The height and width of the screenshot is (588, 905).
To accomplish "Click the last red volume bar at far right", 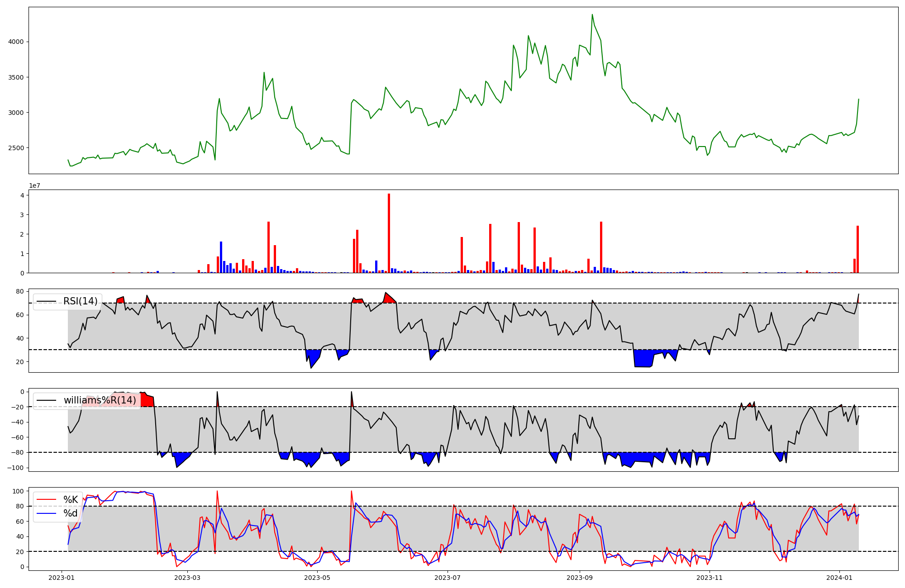I will (857, 249).
